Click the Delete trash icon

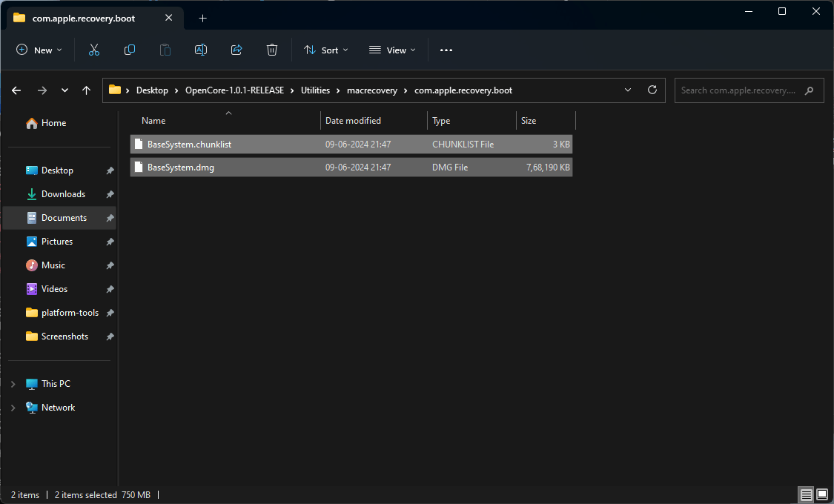click(272, 50)
